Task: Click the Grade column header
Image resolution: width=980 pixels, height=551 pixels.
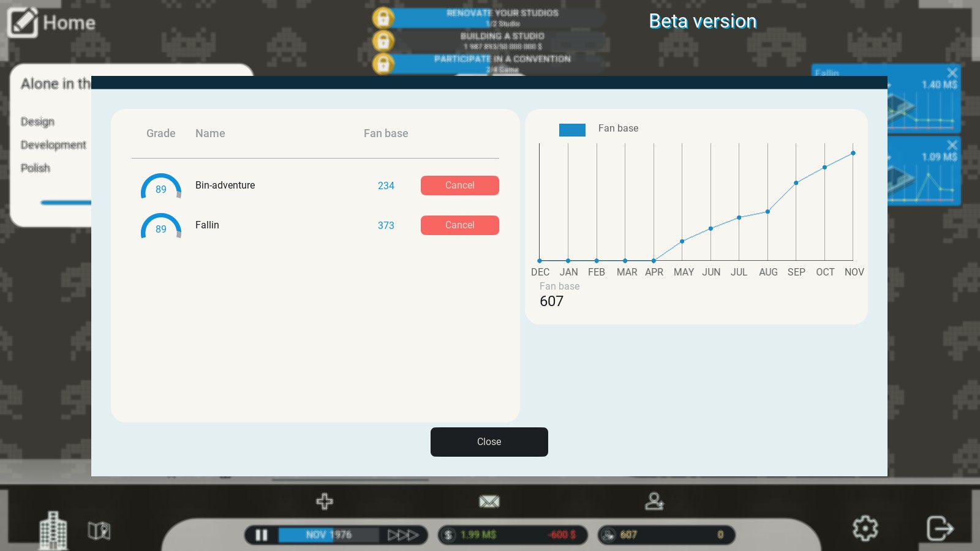Action: point(160,133)
